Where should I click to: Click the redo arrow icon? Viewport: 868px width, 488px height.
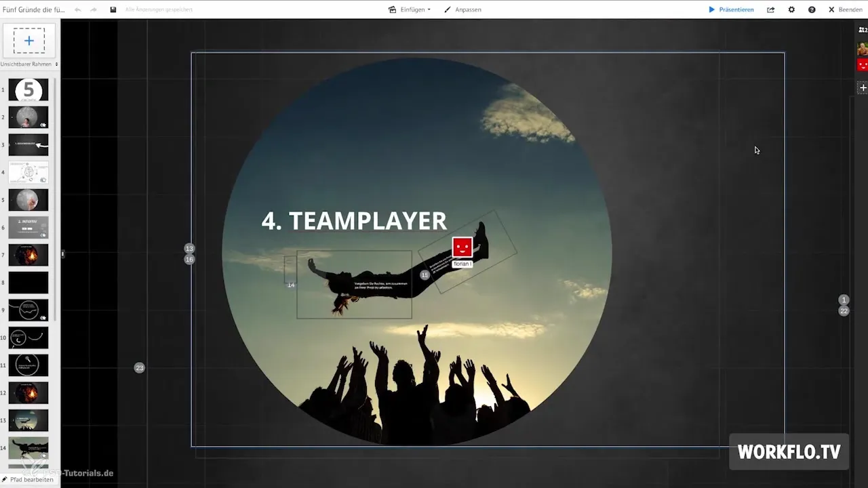coord(94,10)
